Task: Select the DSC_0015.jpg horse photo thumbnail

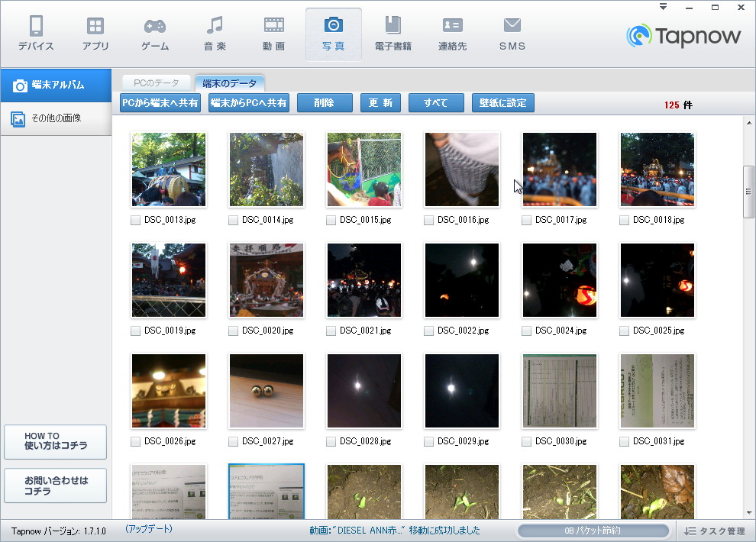Action: click(x=364, y=169)
